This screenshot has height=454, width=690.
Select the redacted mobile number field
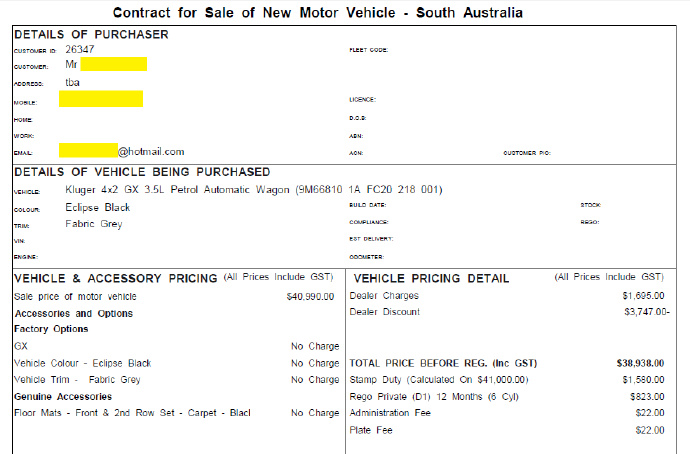click(x=100, y=99)
